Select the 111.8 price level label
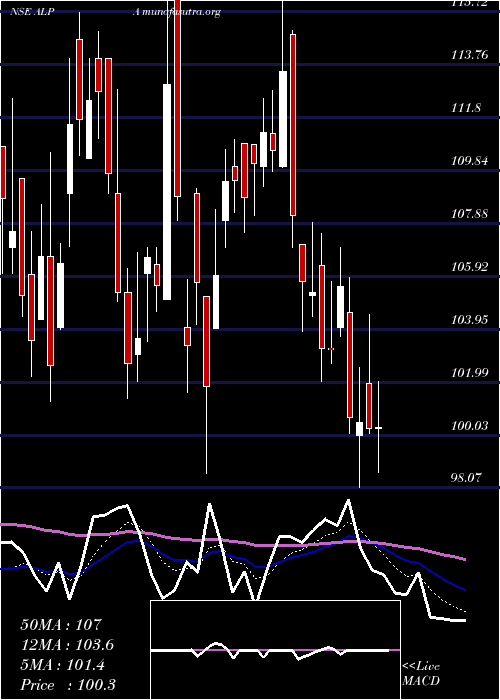Image resolution: width=500 pixels, height=700 pixels. (x=467, y=108)
